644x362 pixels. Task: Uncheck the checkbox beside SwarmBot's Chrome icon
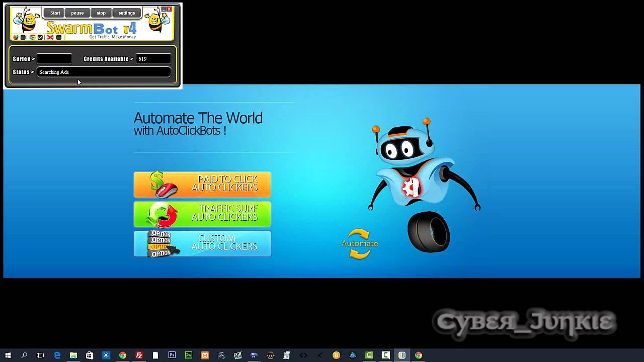click(40, 37)
